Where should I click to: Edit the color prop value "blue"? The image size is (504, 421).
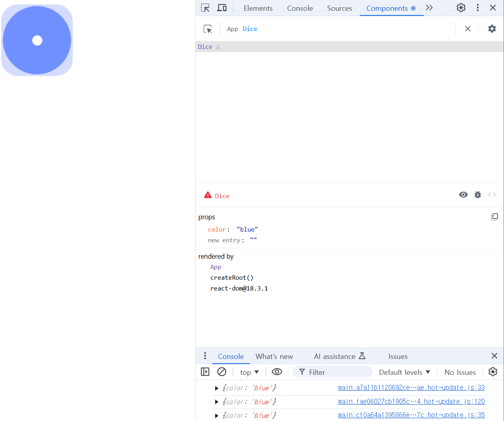247,230
